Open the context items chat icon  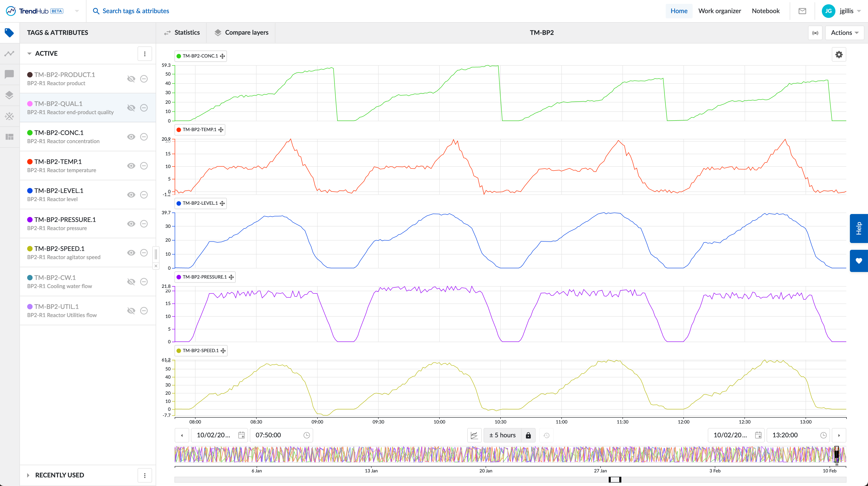pyautogui.click(x=10, y=74)
